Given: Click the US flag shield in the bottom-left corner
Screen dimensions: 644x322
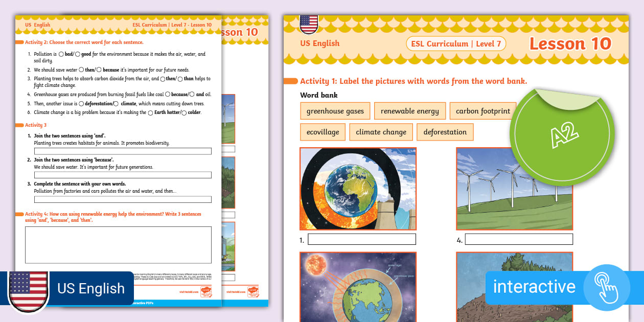Looking at the screenshot, I should (29, 290).
